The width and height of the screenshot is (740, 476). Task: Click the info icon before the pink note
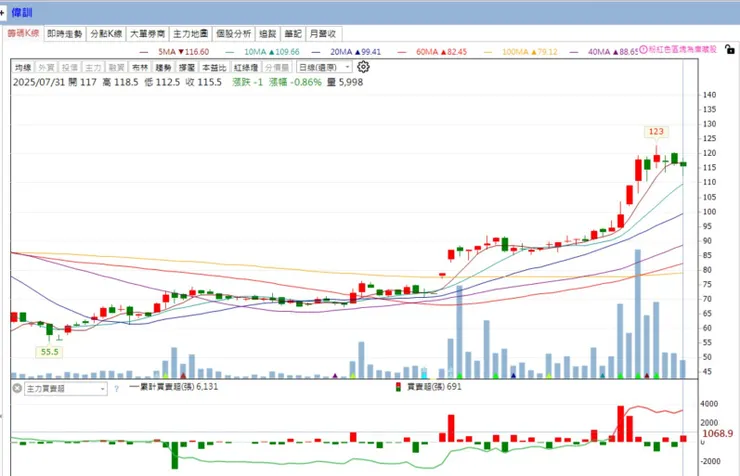tap(643, 49)
